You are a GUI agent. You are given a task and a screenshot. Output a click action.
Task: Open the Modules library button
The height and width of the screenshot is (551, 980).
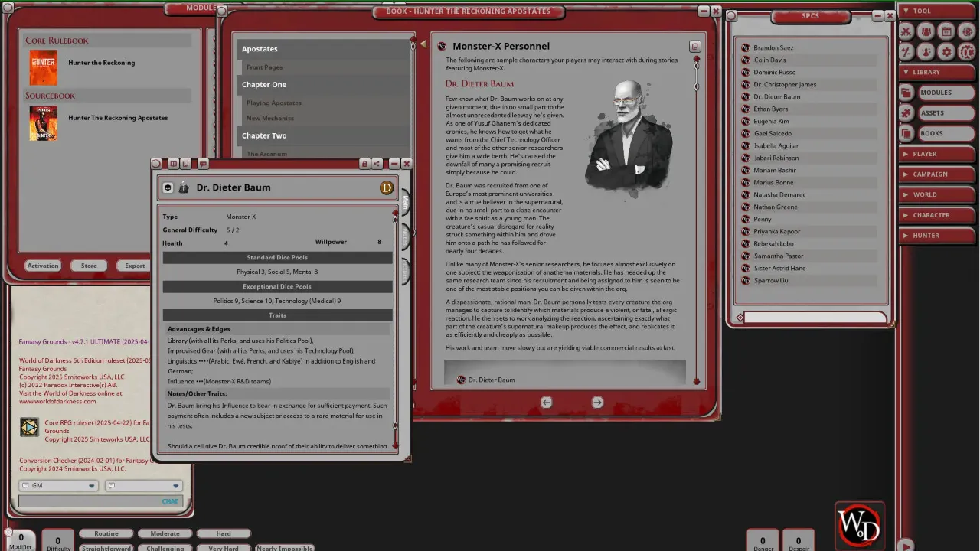click(x=945, y=93)
